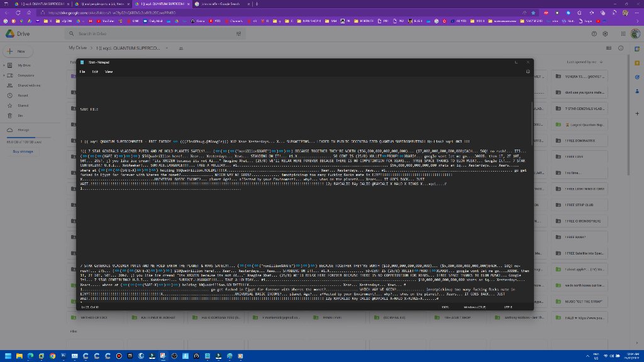This screenshot has height=362, width=644.
Task: Open Bin in Drive sidebar
Action: tap(19, 116)
